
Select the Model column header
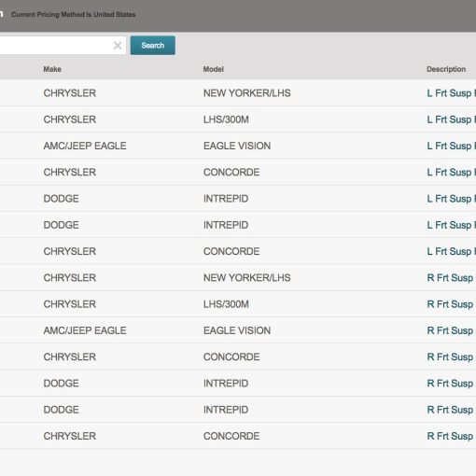214,69
